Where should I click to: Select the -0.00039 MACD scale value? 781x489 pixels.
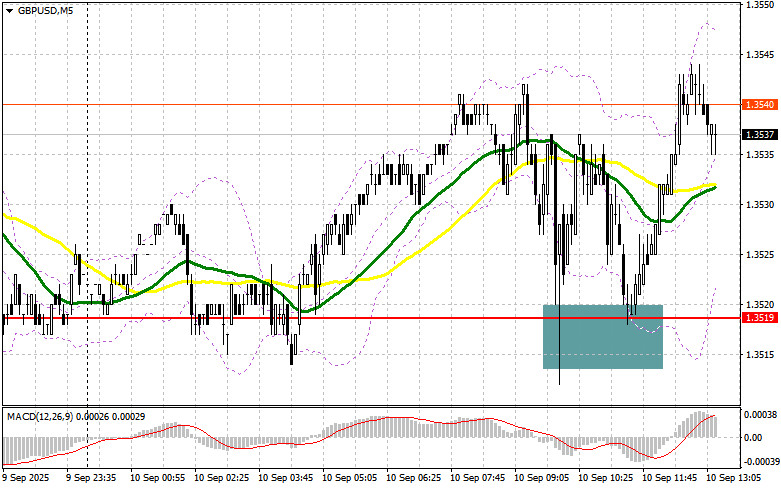(760, 461)
